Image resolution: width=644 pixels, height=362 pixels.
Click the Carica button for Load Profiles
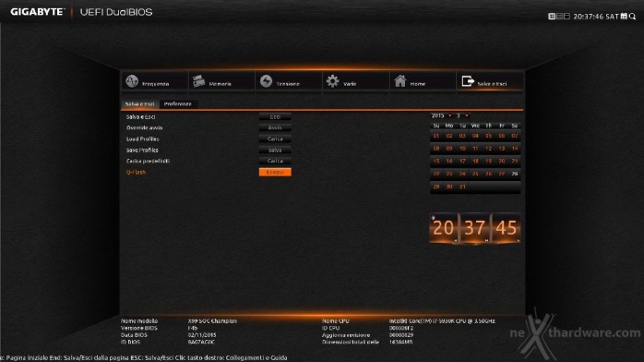[x=275, y=139]
